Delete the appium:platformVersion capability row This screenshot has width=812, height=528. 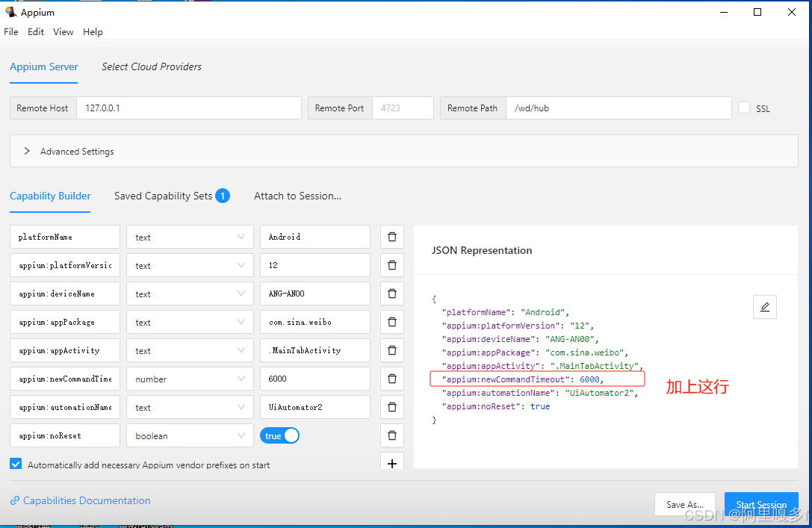[392, 265]
